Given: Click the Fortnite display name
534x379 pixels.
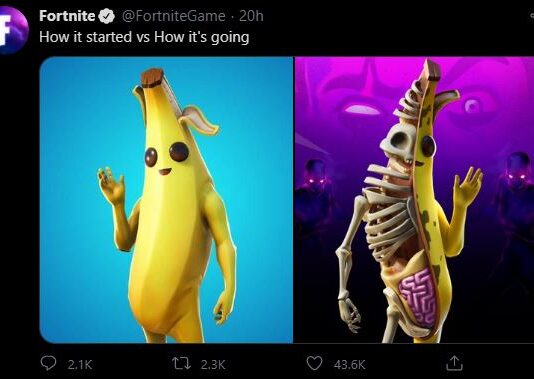Looking at the screenshot, I should [67, 16].
